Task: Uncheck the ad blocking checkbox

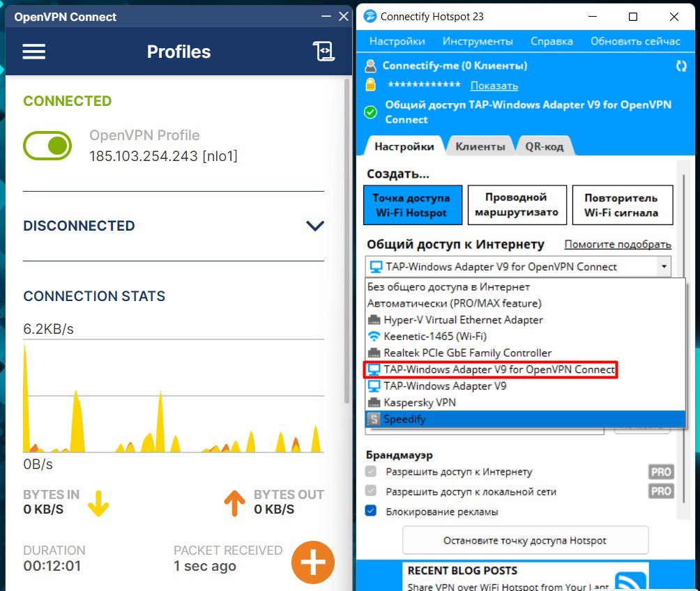Action: [x=372, y=512]
